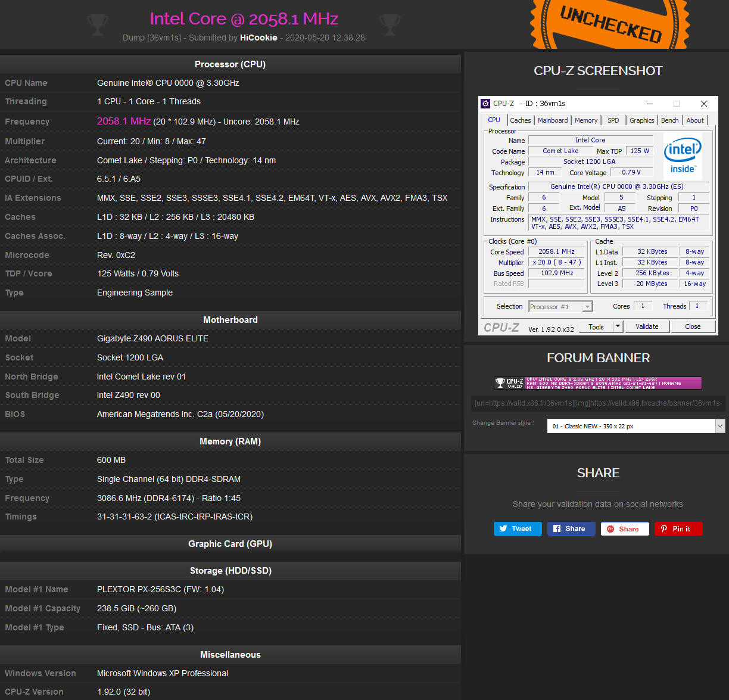Open the Bench tab
This screenshot has width=729, height=700.
pos(669,120)
